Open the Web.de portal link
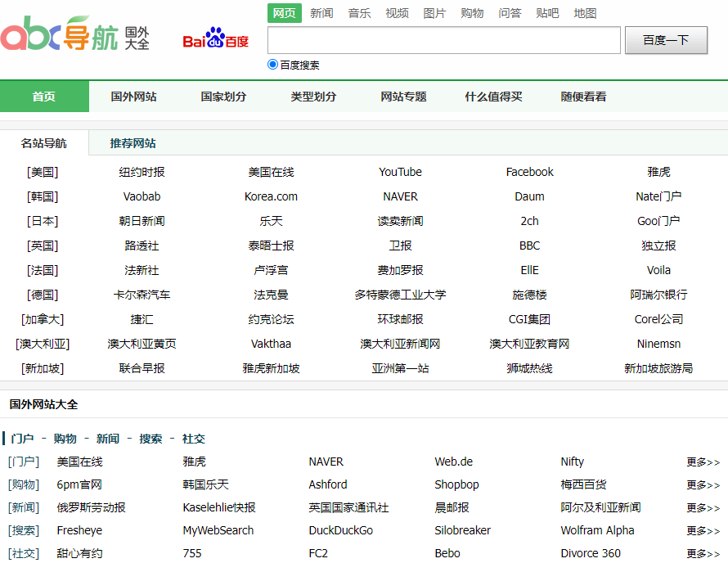This screenshot has width=728, height=572. pyautogui.click(x=454, y=462)
